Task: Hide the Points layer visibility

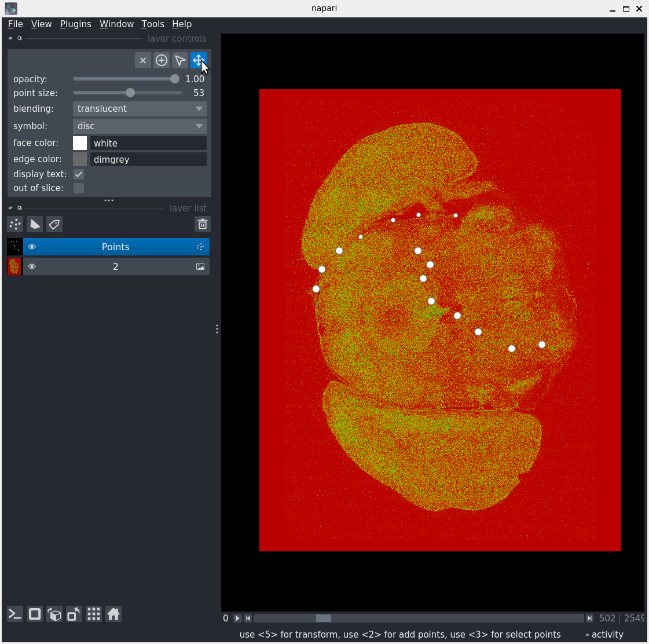Action: [x=32, y=247]
